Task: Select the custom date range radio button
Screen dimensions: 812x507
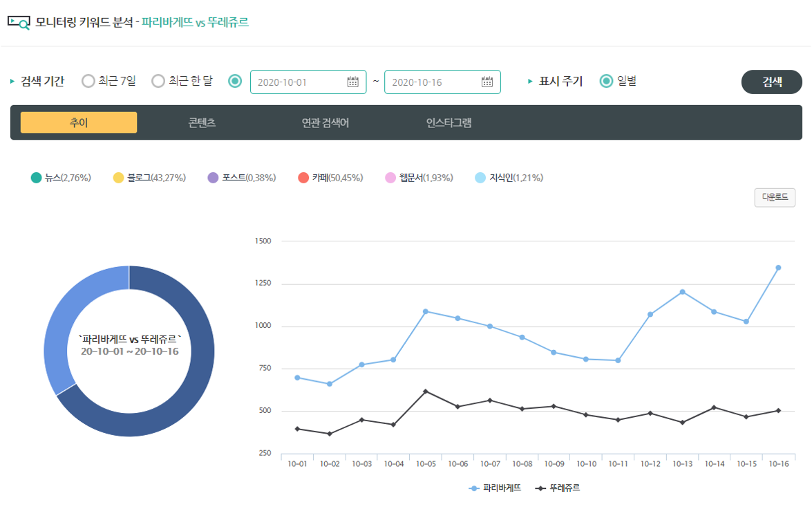Action: pos(235,81)
